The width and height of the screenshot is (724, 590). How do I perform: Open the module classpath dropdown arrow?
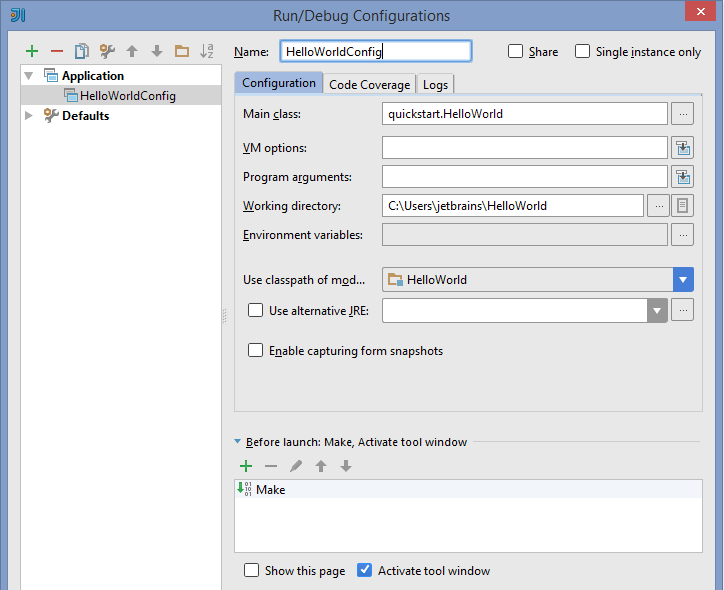pos(683,280)
